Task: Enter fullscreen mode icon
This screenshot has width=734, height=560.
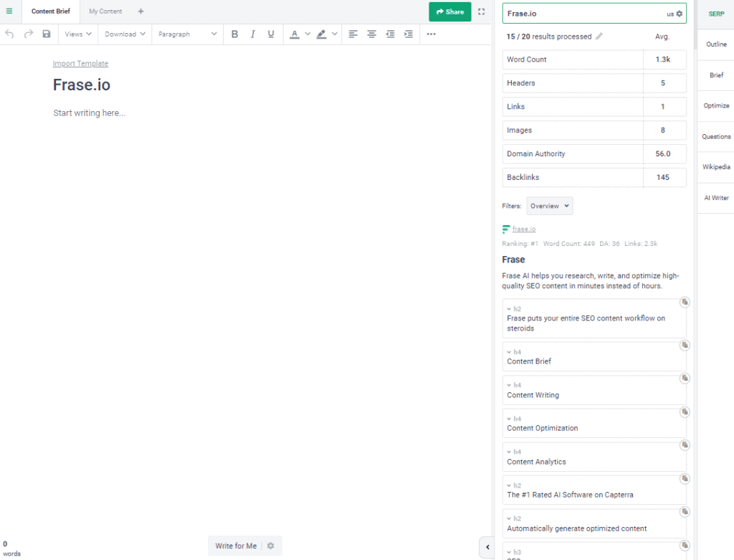Action: [481, 11]
